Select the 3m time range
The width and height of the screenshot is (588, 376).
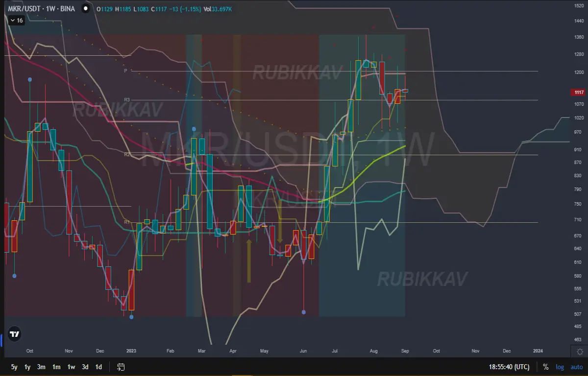point(41,367)
